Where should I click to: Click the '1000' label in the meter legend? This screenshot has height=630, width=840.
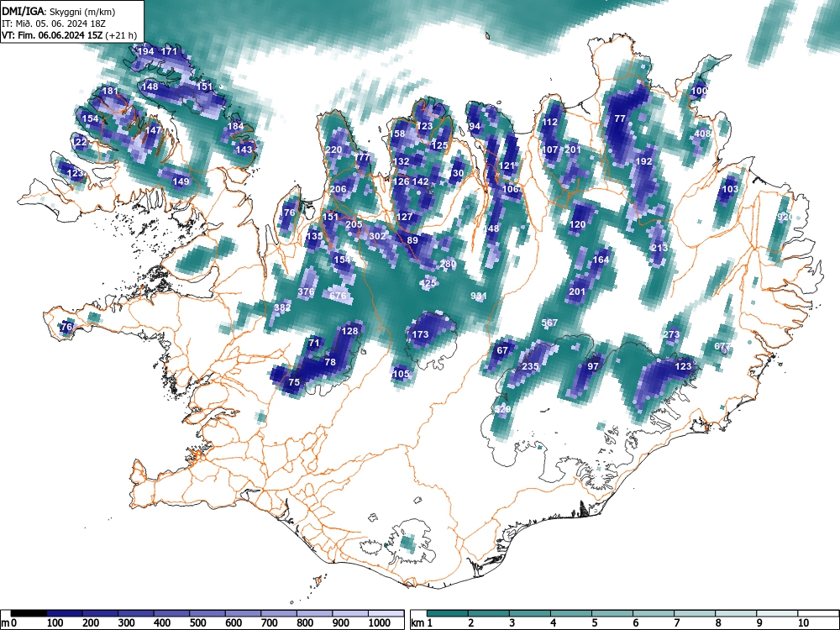(380, 623)
